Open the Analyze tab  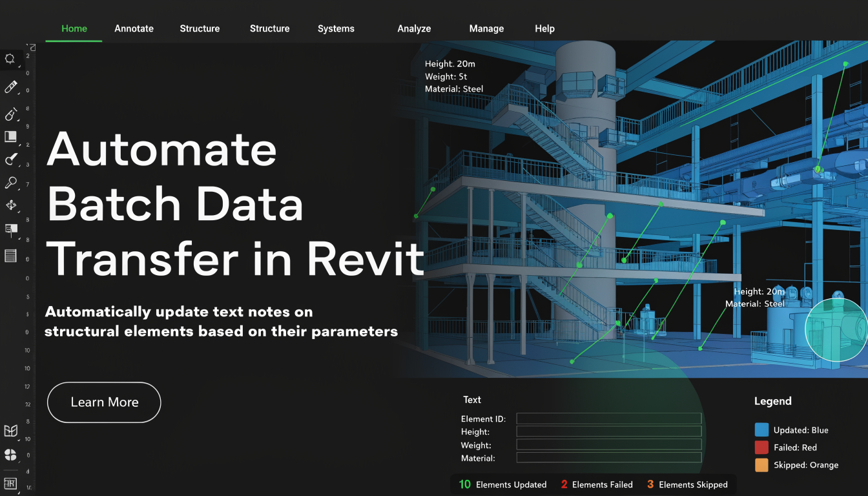click(x=414, y=28)
